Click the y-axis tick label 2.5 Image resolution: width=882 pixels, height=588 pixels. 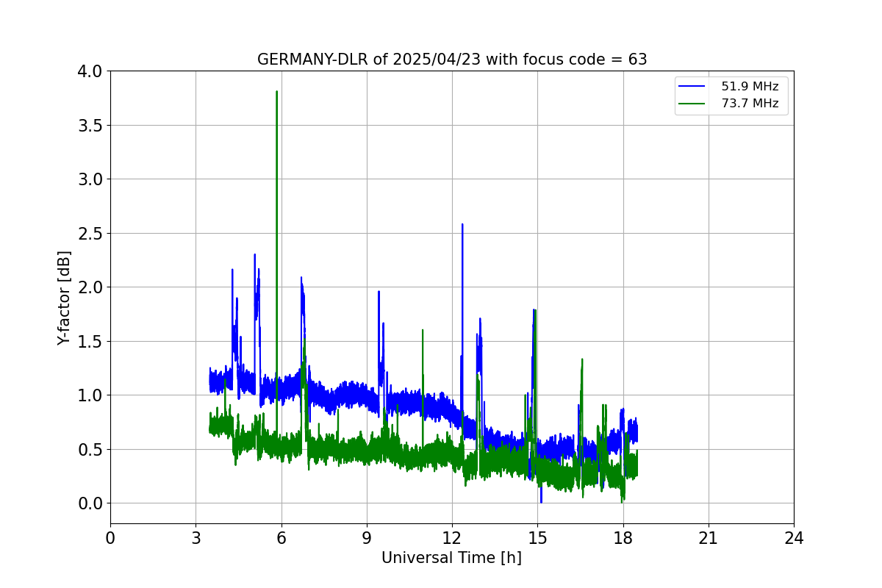(x=91, y=233)
